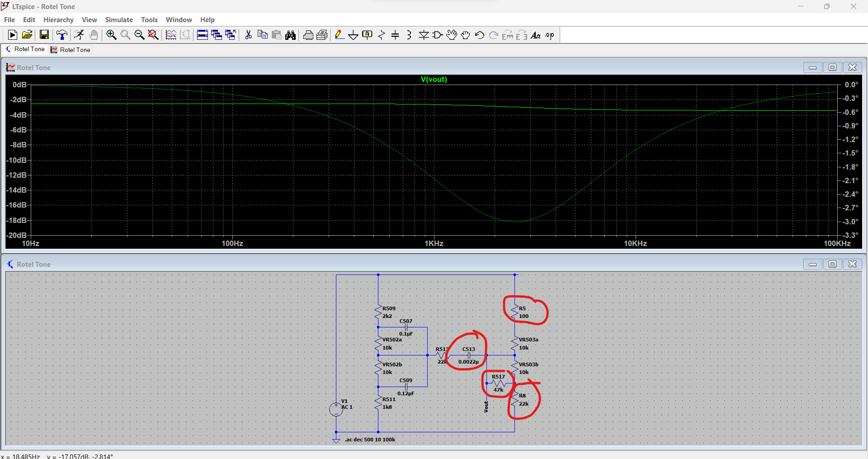Select the Pan magnifier tool

pyautogui.click(x=125, y=35)
